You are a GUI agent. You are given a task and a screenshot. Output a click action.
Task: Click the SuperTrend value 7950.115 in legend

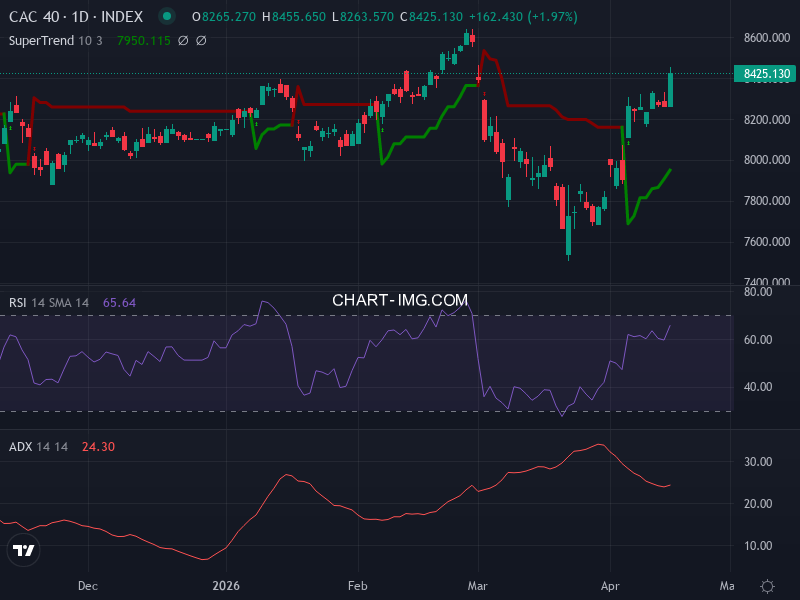point(142,38)
